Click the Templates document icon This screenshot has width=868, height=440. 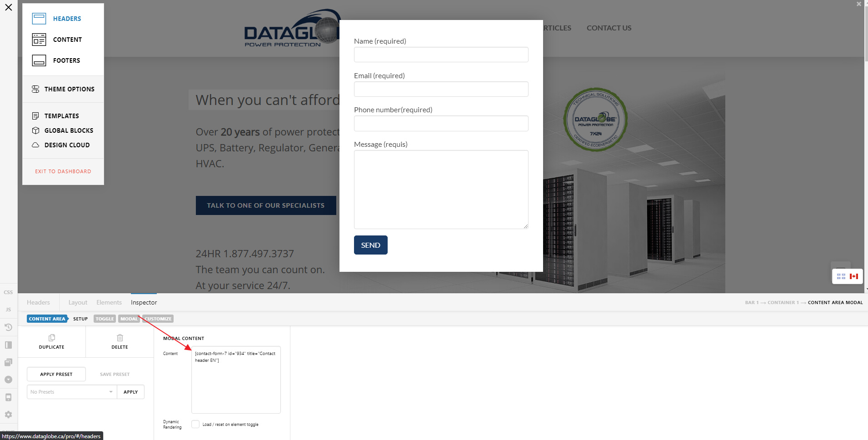(35, 116)
